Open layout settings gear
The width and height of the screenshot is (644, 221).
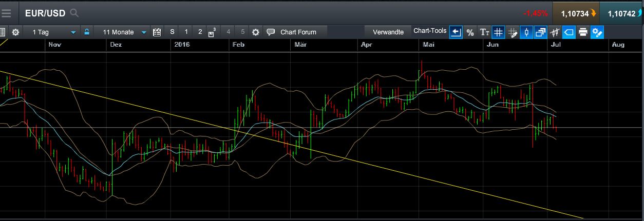click(256, 32)
